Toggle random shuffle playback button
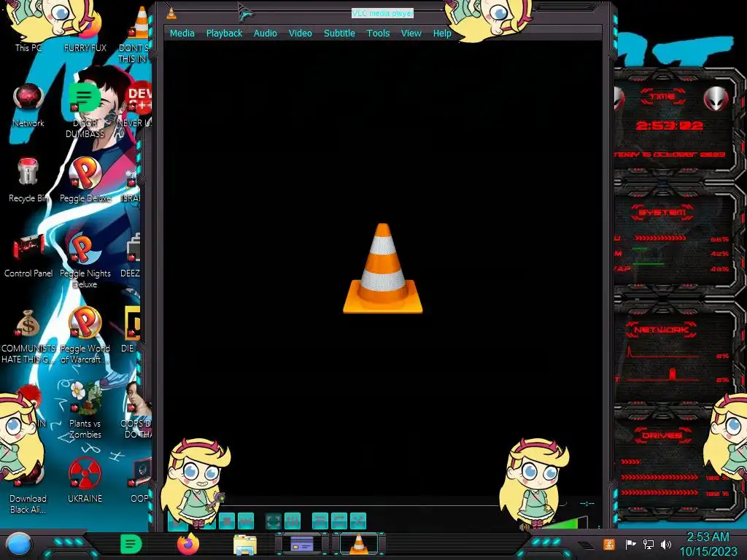Screen dimensions: 747x560 pyautogui.click(x=357, y=521)
